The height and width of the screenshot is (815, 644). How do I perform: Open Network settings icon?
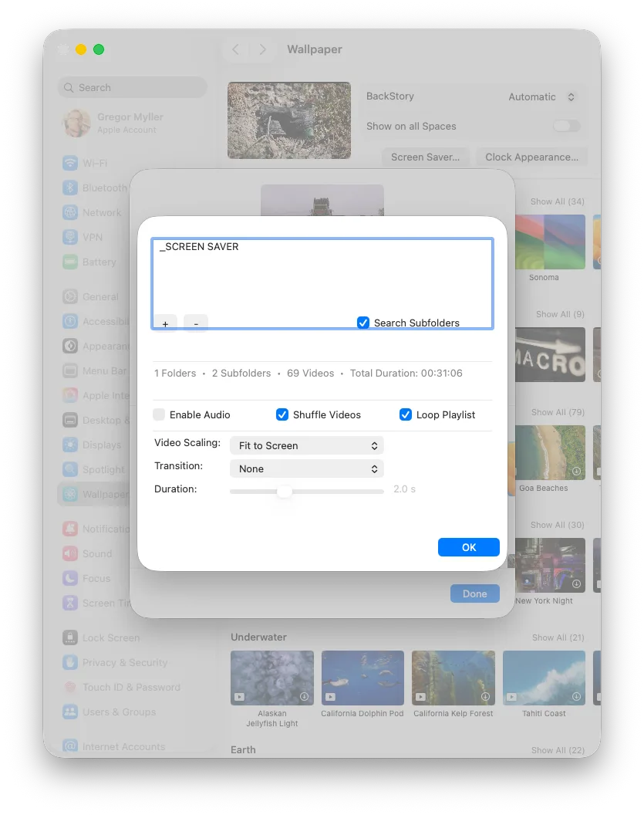70,212
